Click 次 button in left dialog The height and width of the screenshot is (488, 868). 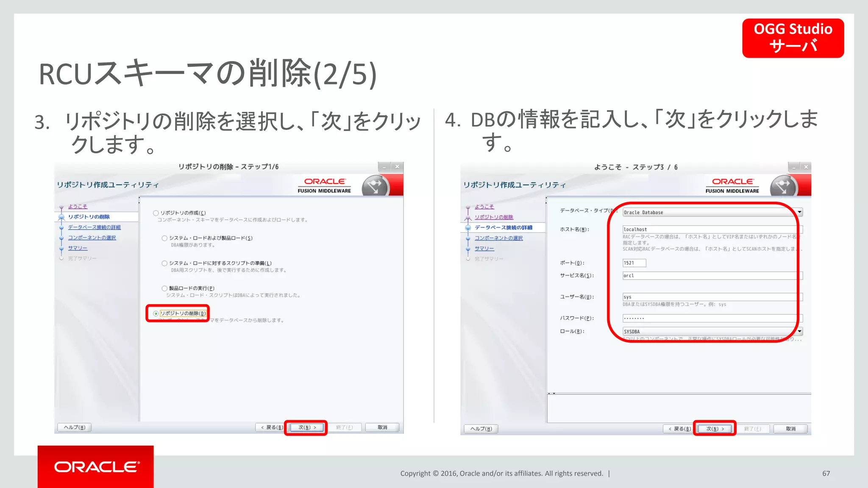coord(307,427)
